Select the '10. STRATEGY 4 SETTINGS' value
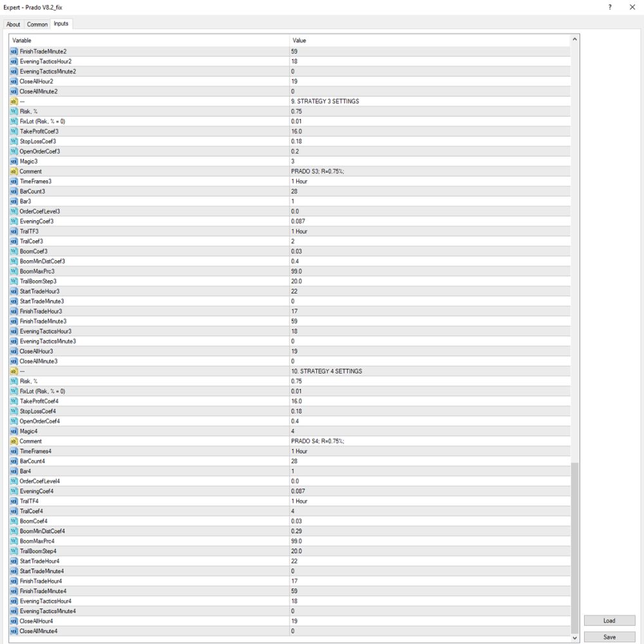 [x=327, y=371]
